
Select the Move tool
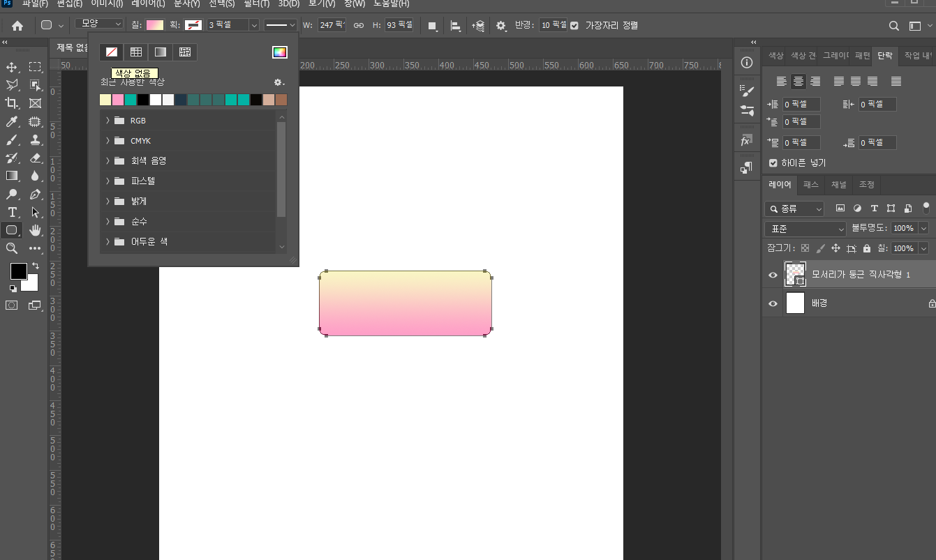tap(12, 67)
